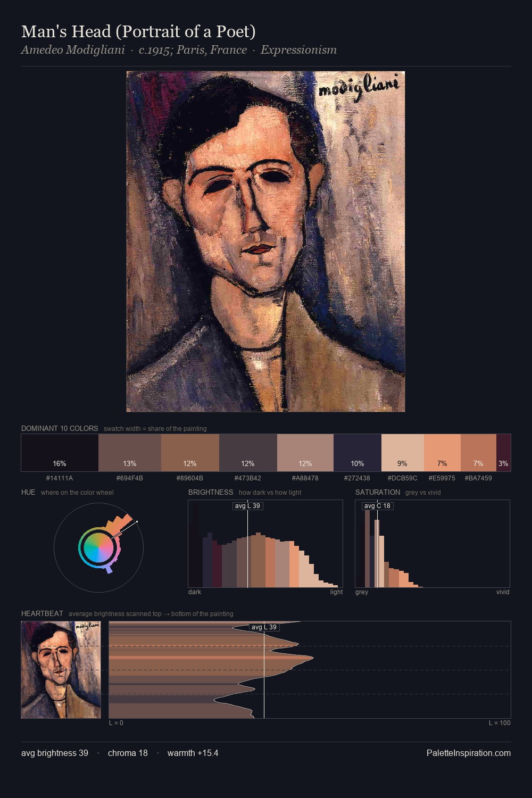The image size is (532, 798).
Task: Click the vivid axis label
Action: click(503, 592)
